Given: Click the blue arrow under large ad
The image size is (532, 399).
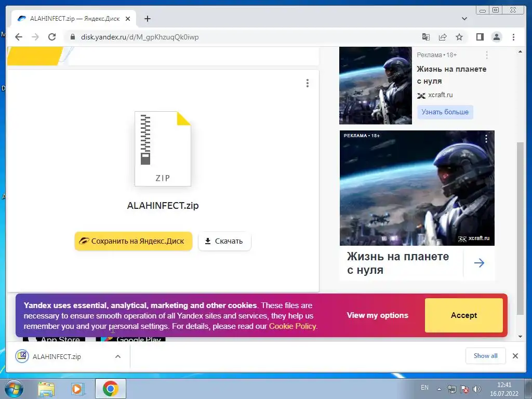Looking at the screenshot, I should tap(479, 263).
